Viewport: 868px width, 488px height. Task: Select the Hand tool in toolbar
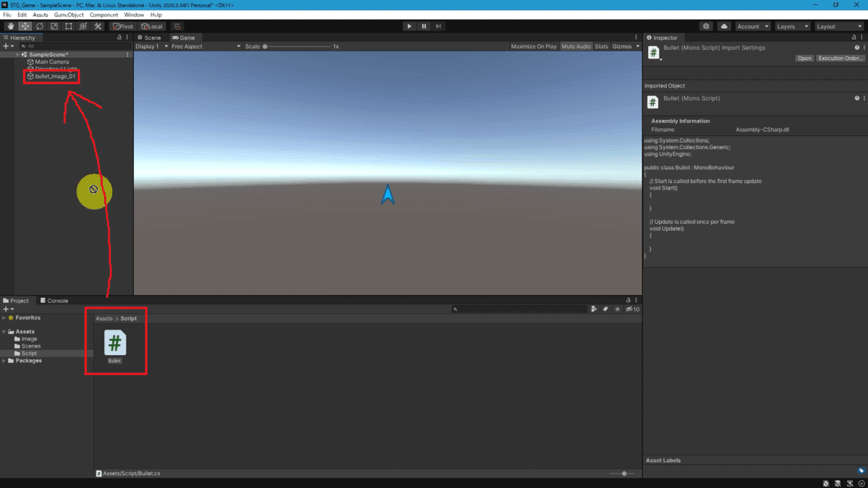9,26
